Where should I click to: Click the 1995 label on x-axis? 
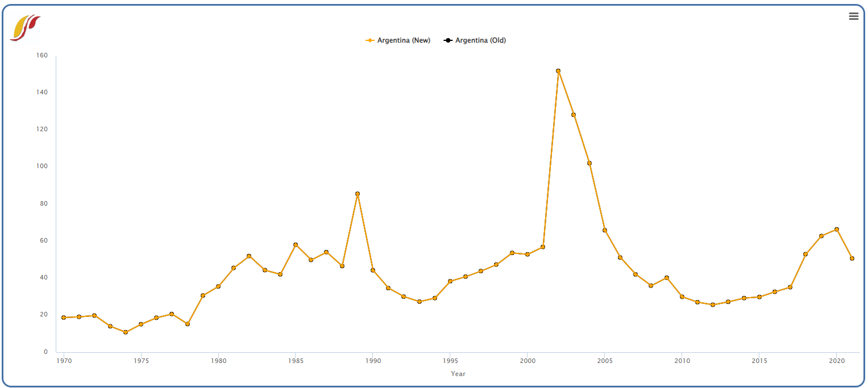(x=450, y=361)
